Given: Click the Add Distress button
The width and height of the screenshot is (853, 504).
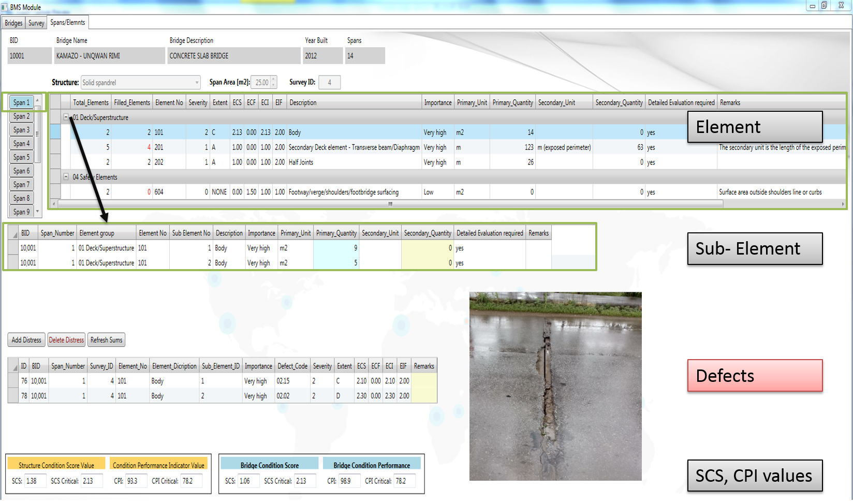Looking at the screenshot, I should pos(26,340).
